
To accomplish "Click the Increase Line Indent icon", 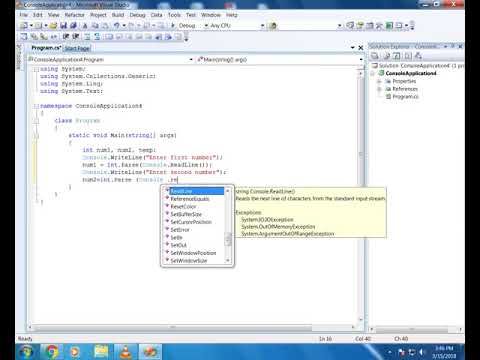I will point(76,36).
